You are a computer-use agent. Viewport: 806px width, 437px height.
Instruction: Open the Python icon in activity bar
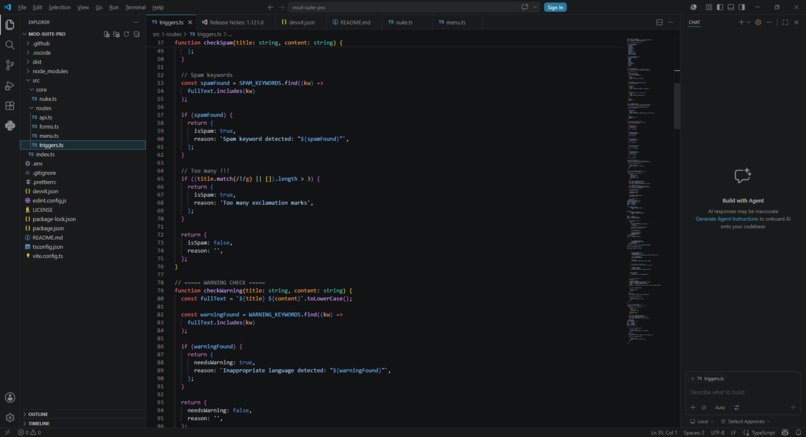coord(10,125)
